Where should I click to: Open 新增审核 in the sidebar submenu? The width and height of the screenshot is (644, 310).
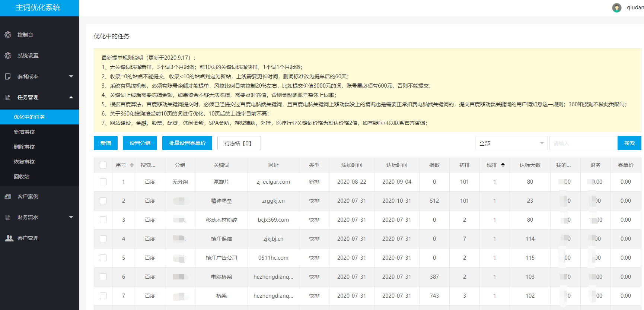click(24, 132)
